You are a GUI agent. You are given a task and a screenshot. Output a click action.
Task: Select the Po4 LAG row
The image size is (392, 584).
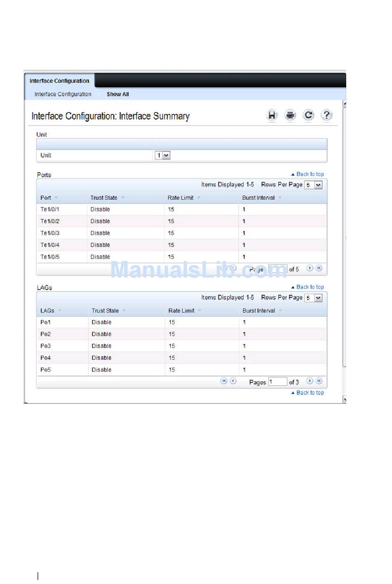pyautogui.click(x=182, y=358)
